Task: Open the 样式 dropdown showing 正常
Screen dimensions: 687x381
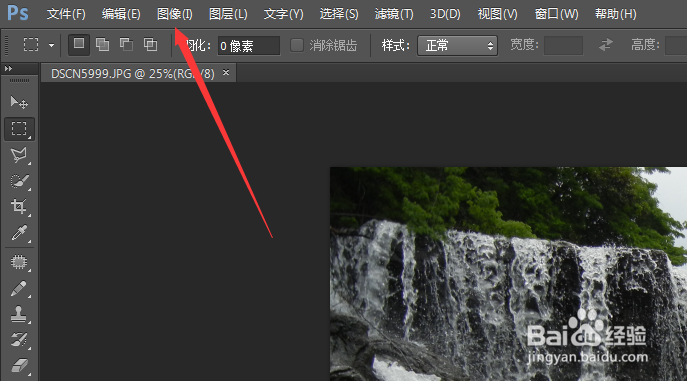Action: (457, 46)
